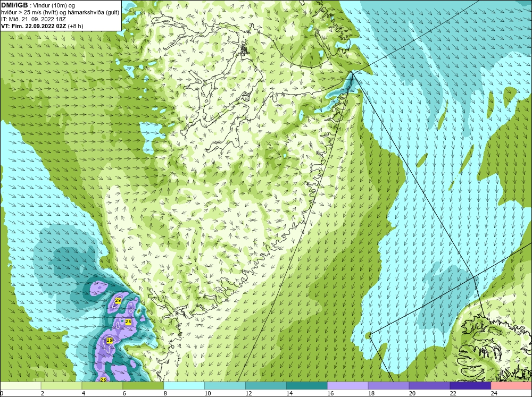
Task: Click the 'IT: Mið. 21. 09. 2022 18Z' line
Action: (33, 19)
